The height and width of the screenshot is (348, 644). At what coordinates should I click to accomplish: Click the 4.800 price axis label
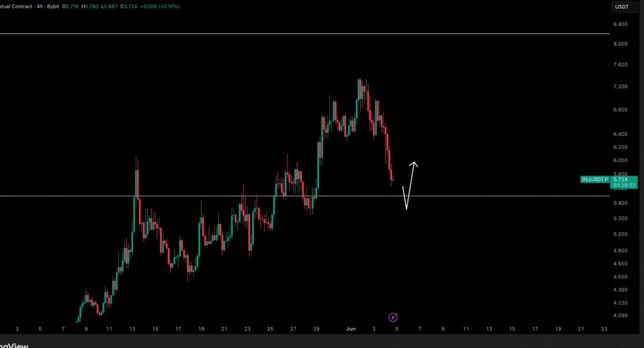620,250
